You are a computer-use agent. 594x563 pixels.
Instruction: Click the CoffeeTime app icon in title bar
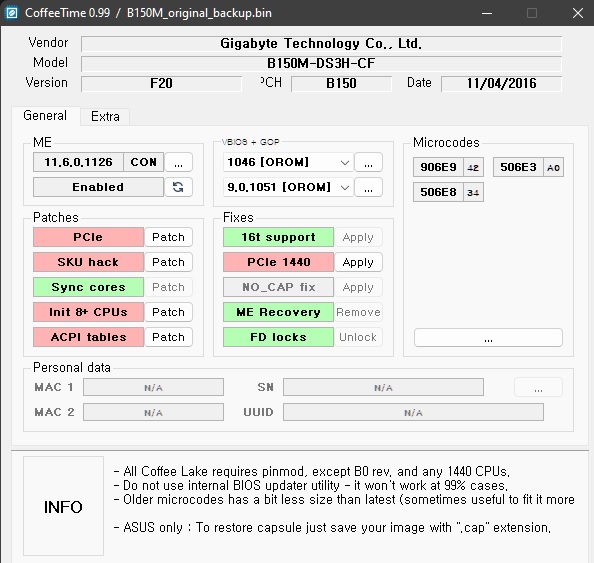[11, 13]
